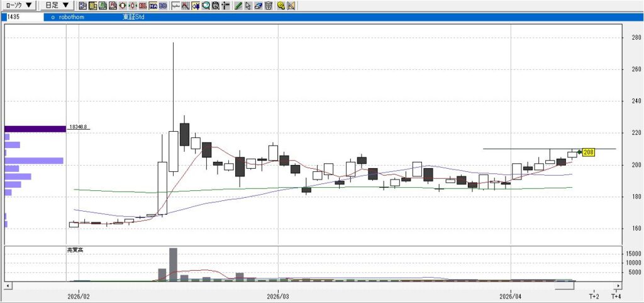Image resolution: width=644 pixels, height=303 pixels.
Task: Toggle the red ALL indicators button
Action: 143,6
